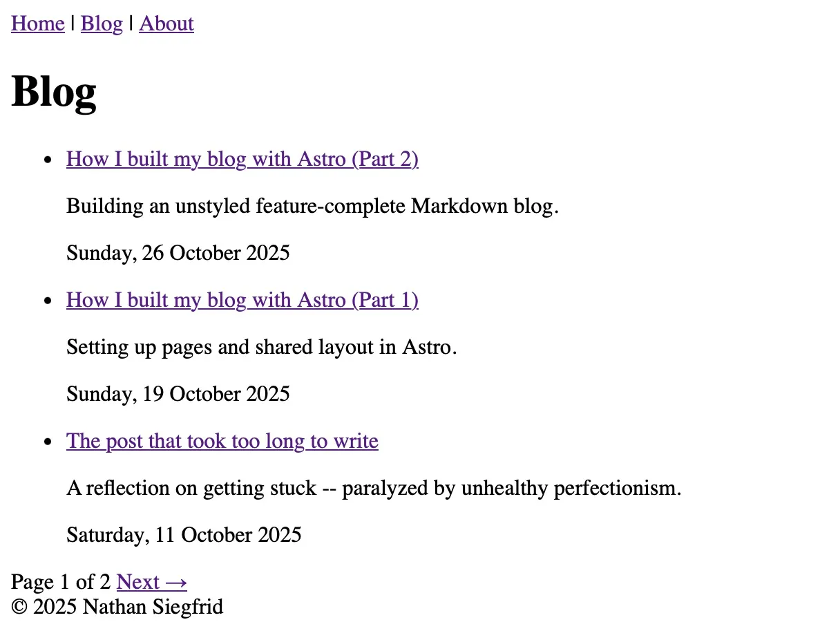Navigate to the Blog page link
Screen dimensions: 840x640
coord(102,23)
